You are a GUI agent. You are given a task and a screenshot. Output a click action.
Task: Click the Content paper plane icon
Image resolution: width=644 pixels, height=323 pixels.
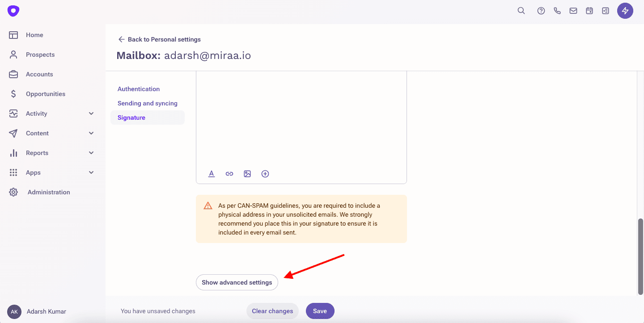(13, 133)
